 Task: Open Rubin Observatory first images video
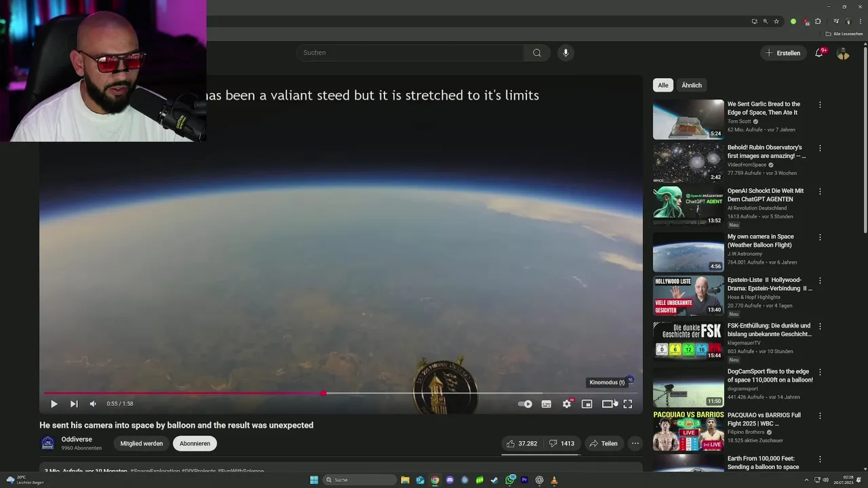pyautogui.click(x=688, y=163)
